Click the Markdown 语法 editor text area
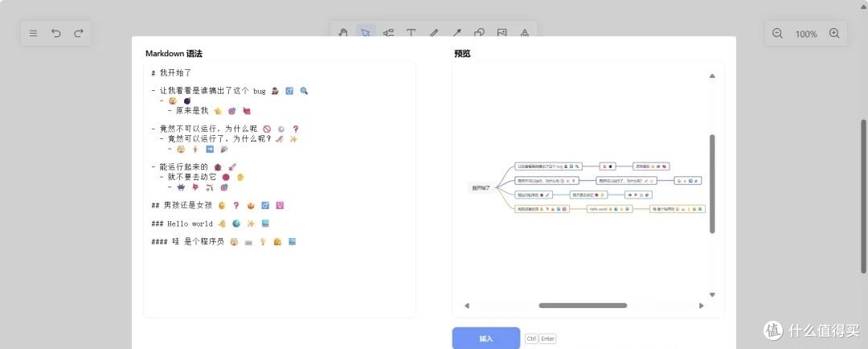 [280, 189]
